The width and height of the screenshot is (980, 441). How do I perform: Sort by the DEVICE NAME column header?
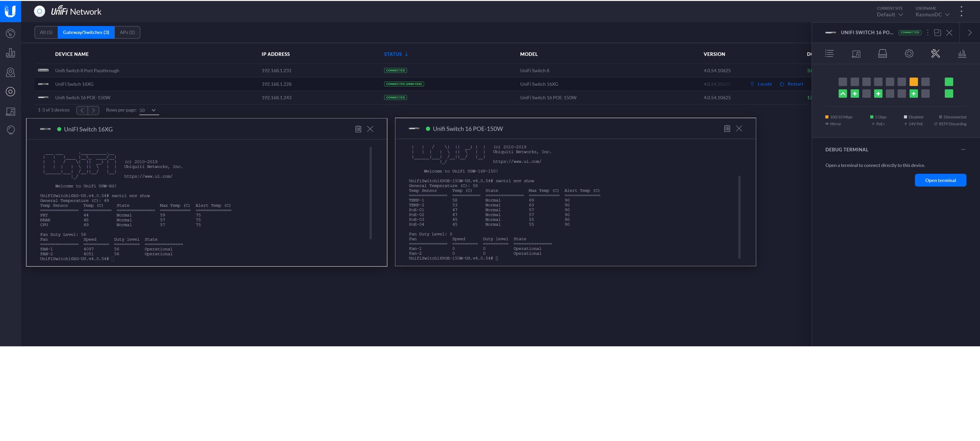[72, 54]
